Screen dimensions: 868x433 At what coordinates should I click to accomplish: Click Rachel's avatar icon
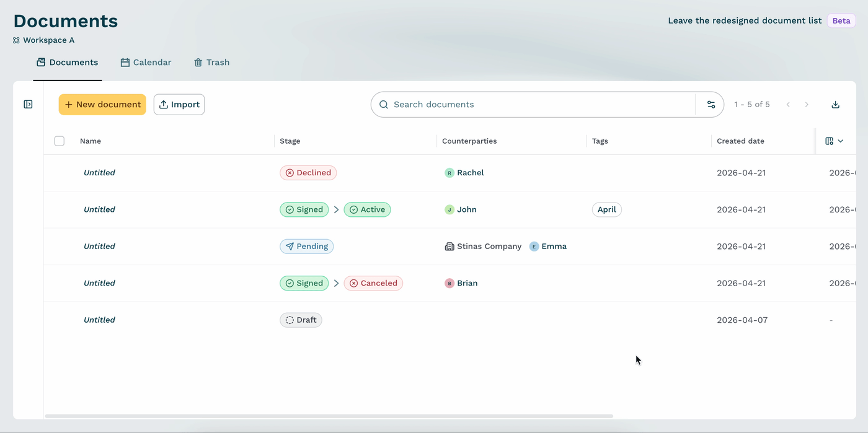click(x=449, y=173)
